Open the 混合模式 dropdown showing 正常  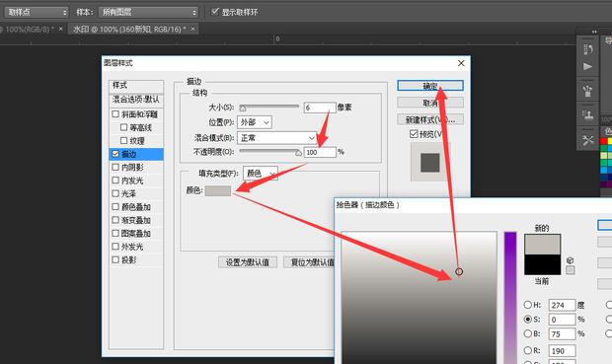277,138
